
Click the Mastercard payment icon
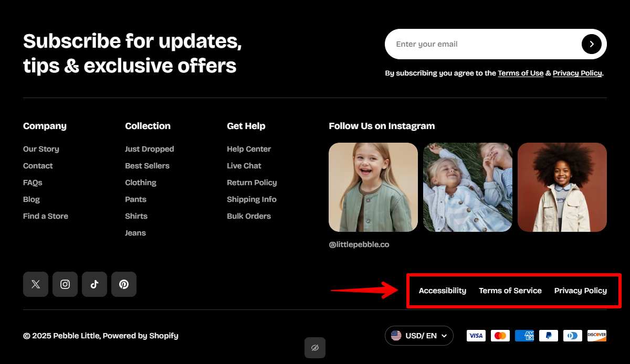pyautogui.click(x=500, y=336)
